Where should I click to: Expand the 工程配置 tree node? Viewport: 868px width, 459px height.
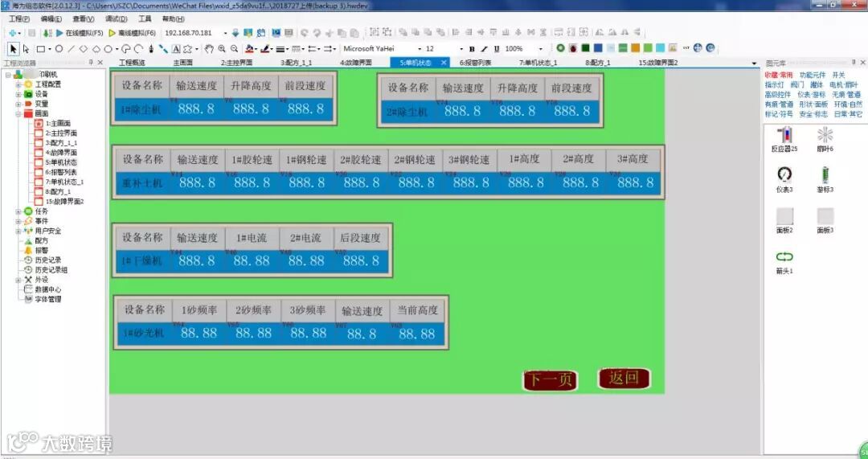(18, 84)
